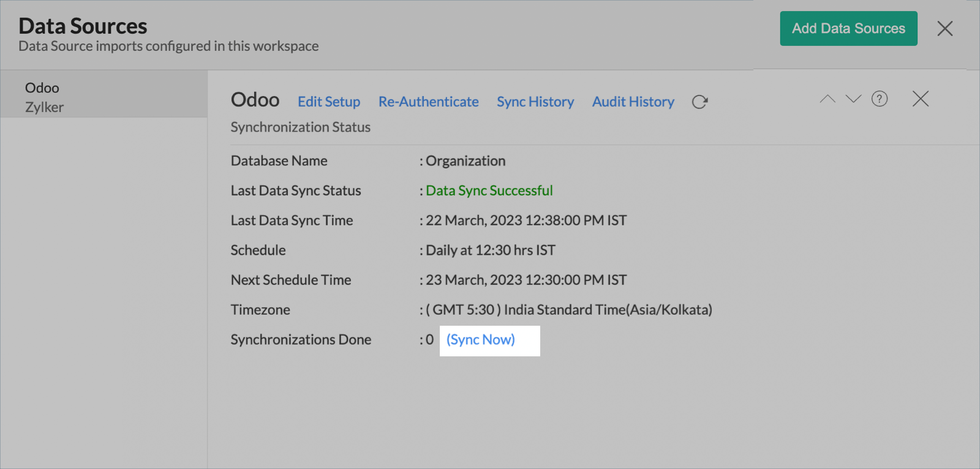
Task: Close the Data Sources dialog
Action: [944, 29]
